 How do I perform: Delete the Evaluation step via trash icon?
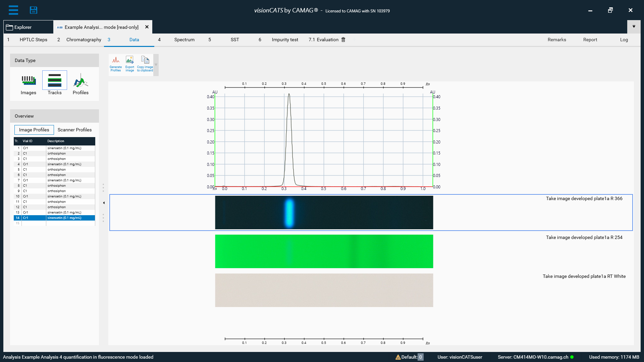point(343,40)
